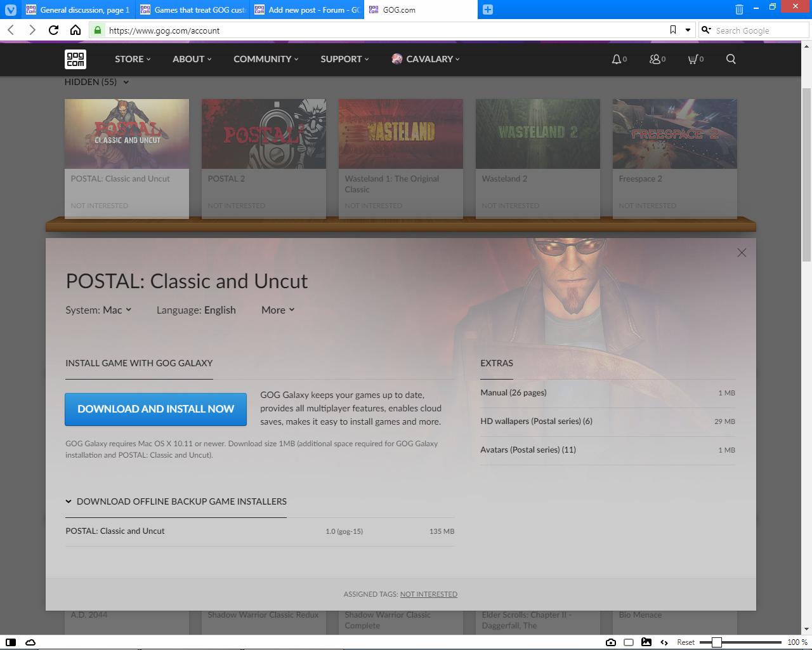Image resolution: width=812 pixels, height=650 pixels.
Task: Click the Shadow Warrior Classic Redux title
Action: click(263, 615)
